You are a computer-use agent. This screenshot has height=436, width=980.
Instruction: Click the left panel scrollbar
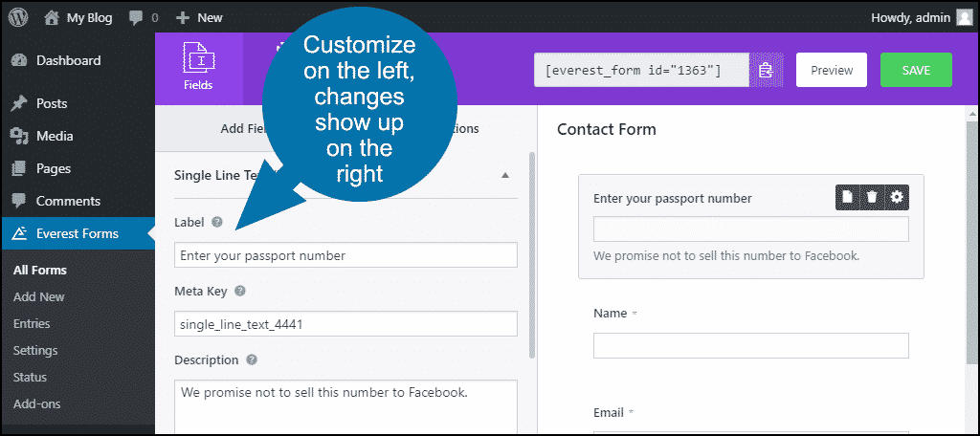click(532, 255)
